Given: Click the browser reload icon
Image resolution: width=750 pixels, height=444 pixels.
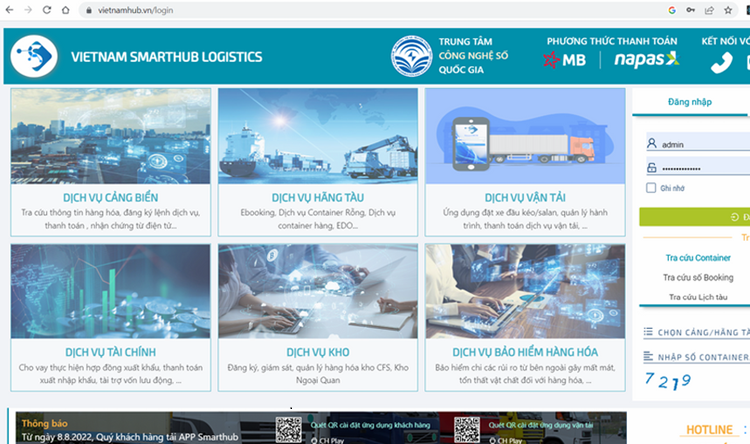Looking at the screenshot, I should [46, 9].
